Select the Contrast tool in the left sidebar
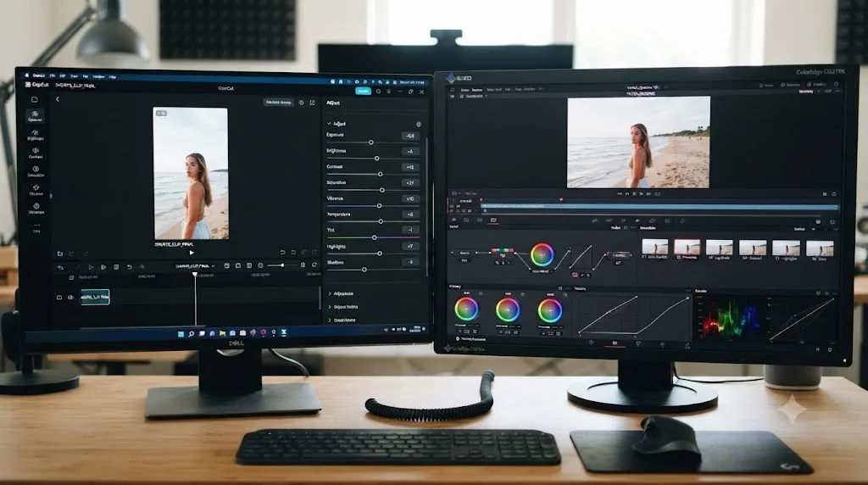Image resolution: width=868 pixels, height=485 pixels. [x=36, y=153]
